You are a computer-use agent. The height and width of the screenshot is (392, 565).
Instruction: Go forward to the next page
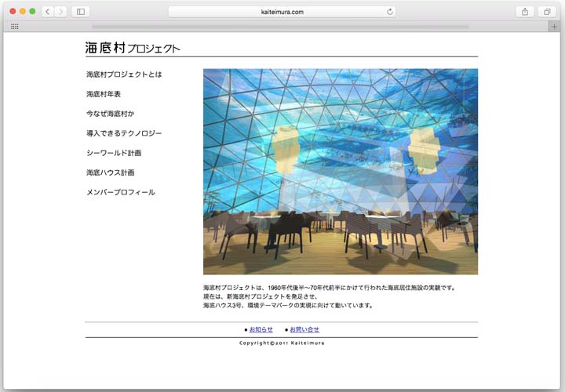[60, 12]
